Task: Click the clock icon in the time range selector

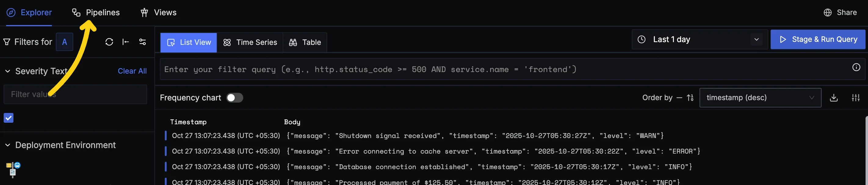Action: pos(642,39)
